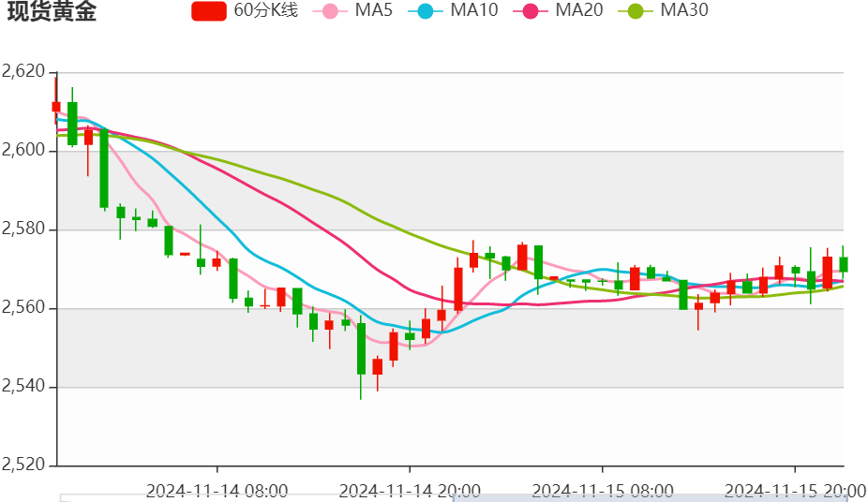Toggle the MA20 legend line

pyautogui.click(x=558, y=10)
